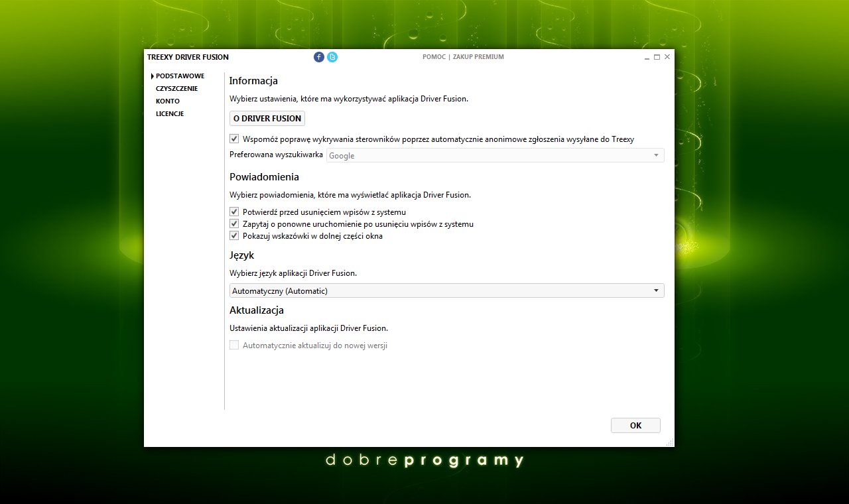Close the Driver Fusion settings window

tap(667, 57)
